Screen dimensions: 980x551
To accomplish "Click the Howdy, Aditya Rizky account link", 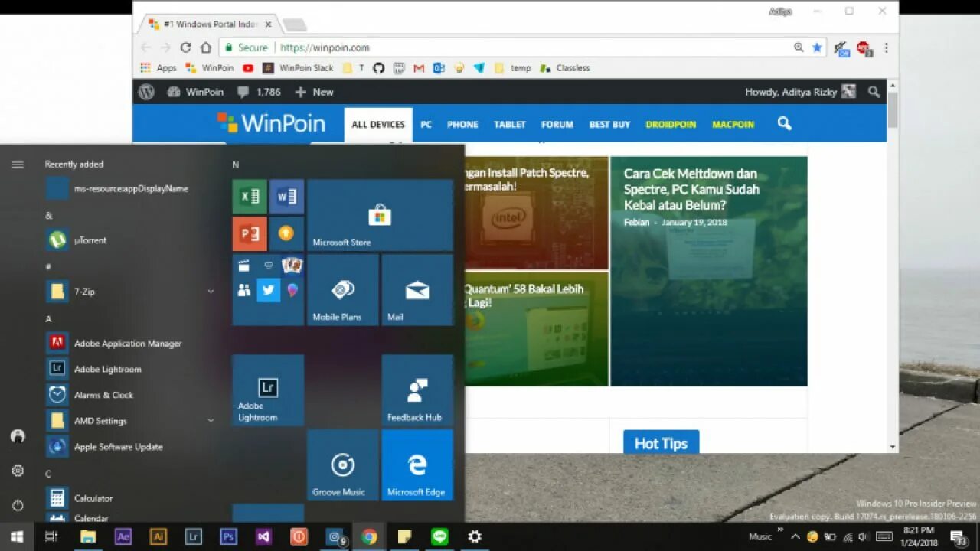I will click(800, 92).
